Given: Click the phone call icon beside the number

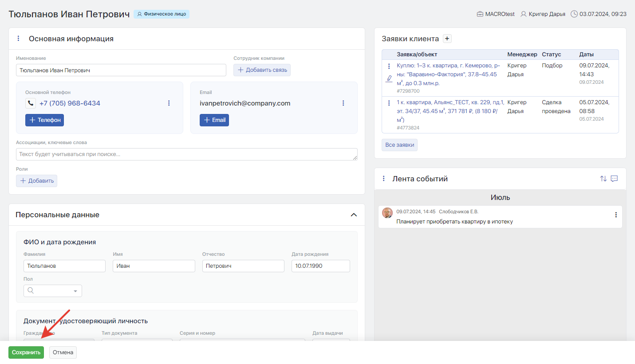Looking at the screenshot, I should (31, 103).
